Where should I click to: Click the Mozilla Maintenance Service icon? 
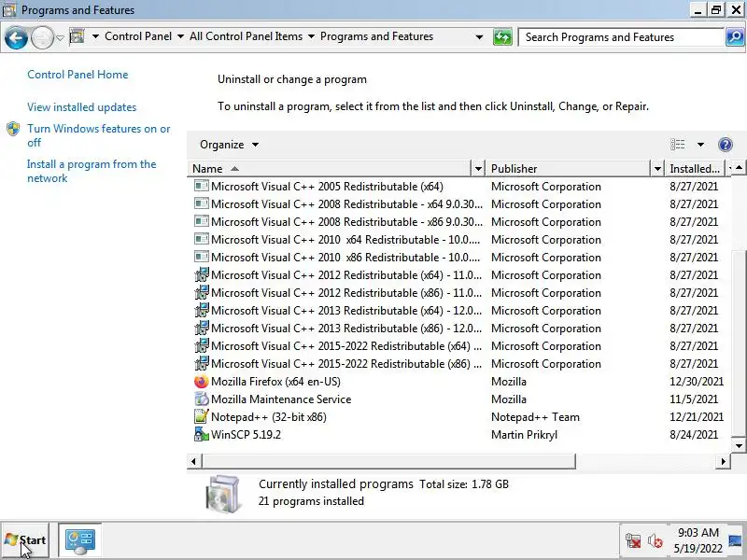point(201,399)
